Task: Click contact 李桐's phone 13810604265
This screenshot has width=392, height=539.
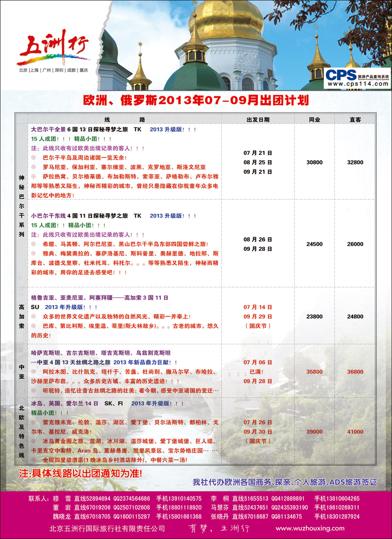Action: 337,498
